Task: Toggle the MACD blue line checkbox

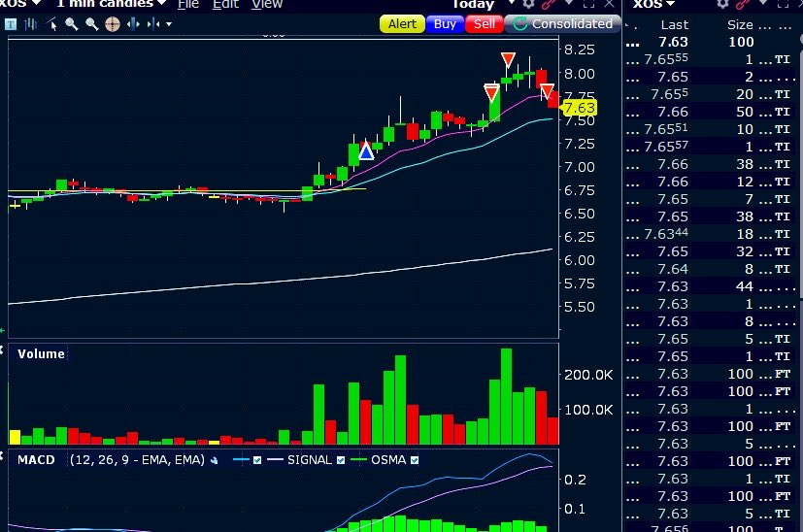Action: [257, 460]
